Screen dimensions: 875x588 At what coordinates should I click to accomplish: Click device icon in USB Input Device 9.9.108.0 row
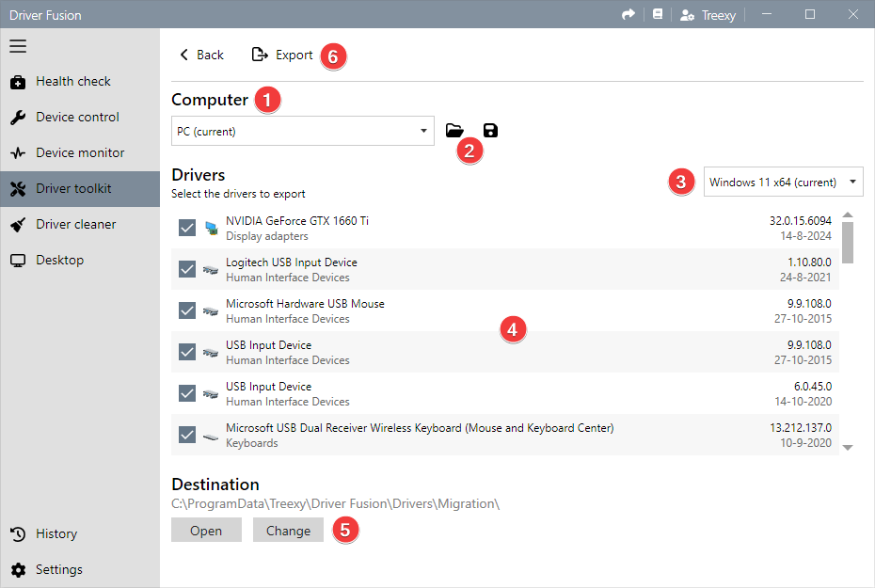click(211, 352)
